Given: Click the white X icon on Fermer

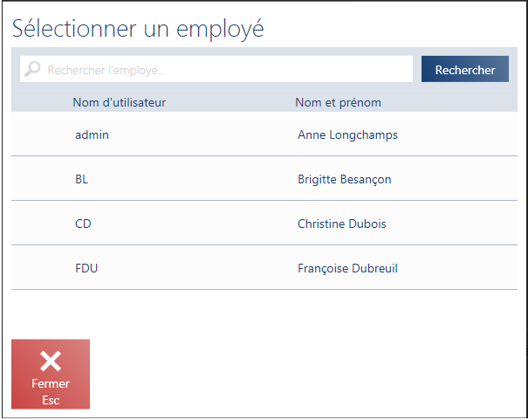Looking at the screenshot, I should 51,361.
